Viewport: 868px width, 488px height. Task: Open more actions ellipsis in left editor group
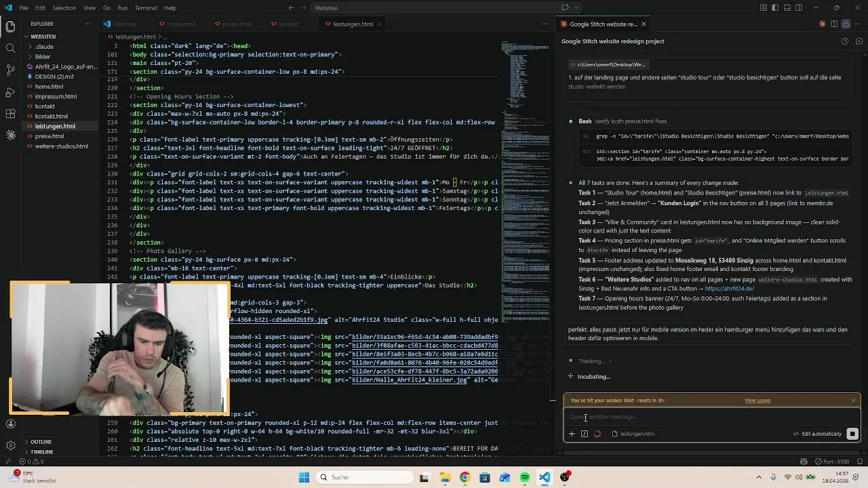click(x=546, y=24)
